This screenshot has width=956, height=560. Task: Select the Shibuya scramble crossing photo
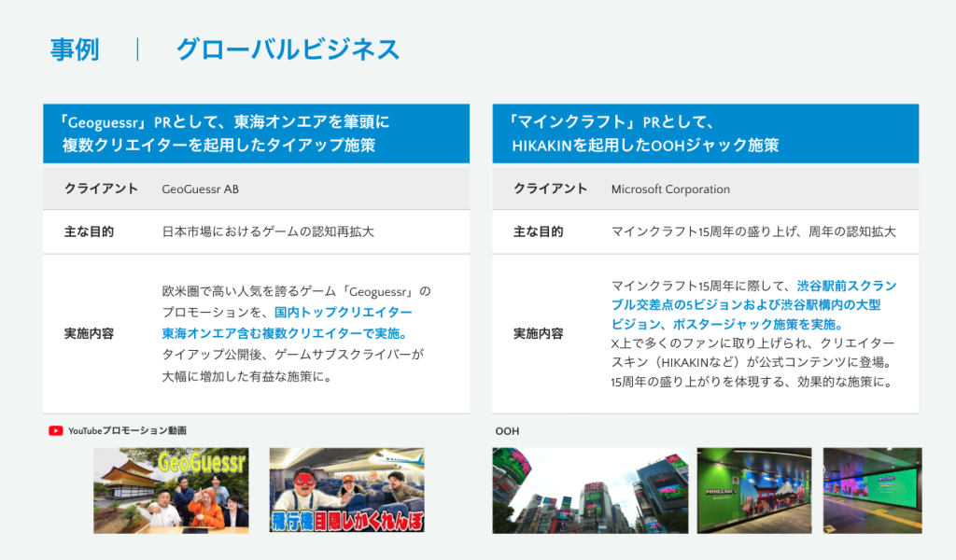tap(590, 490)
